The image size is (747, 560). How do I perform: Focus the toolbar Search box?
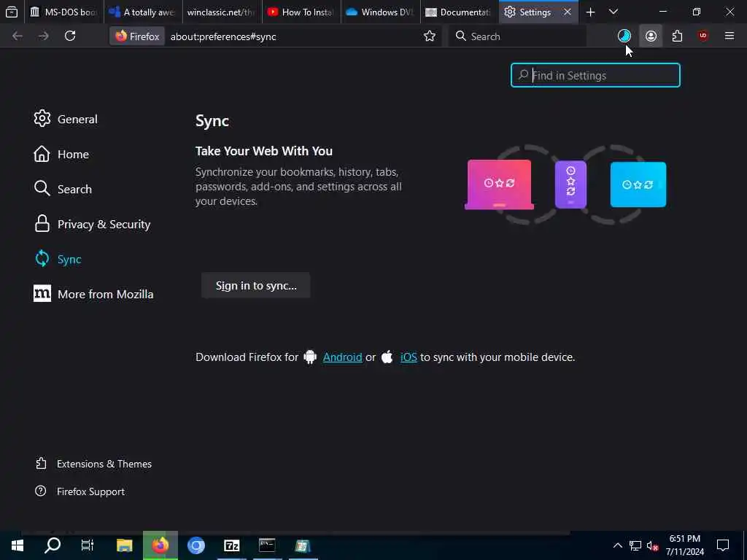coord(517,36)
